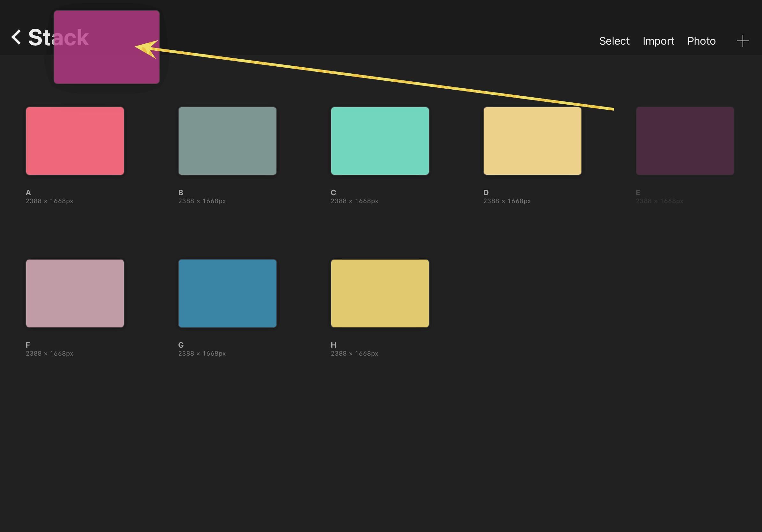The image size is (762, 532).
Task: Tap the label H under the yellow artwork
Action: point(333,345)
